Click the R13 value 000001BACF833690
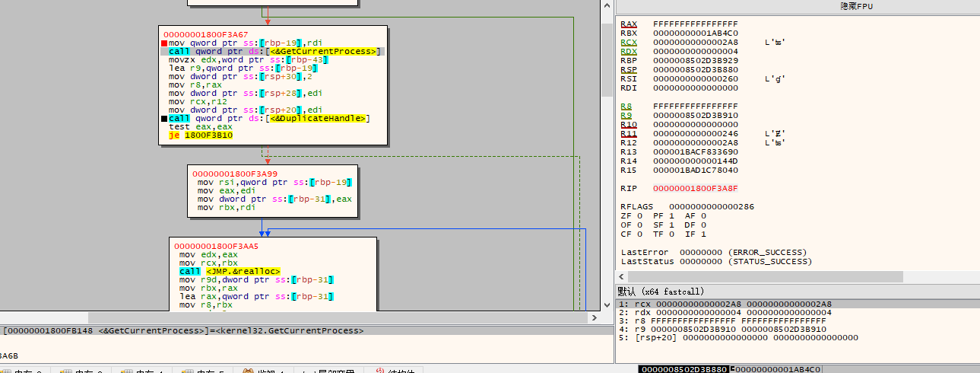The height and width of the screenshot is (373, 980). pos(695,152)
